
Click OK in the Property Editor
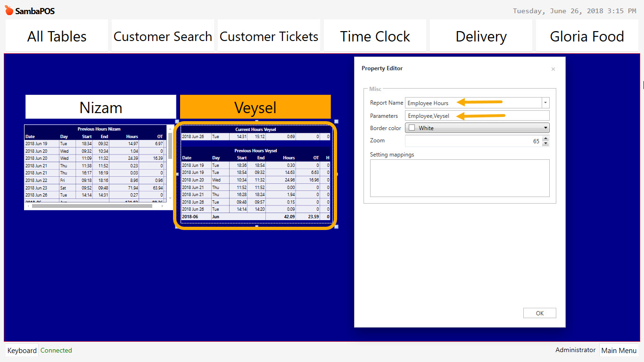(539, 313)
